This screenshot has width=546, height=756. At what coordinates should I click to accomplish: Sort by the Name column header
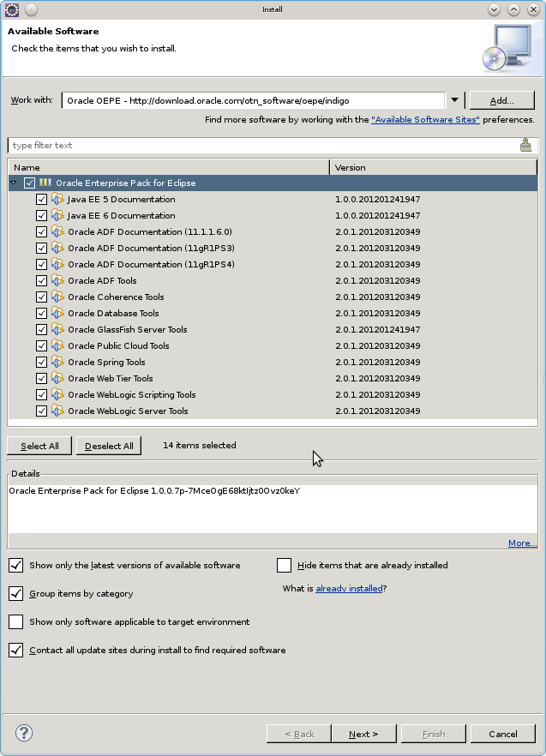tap(169, 167)
